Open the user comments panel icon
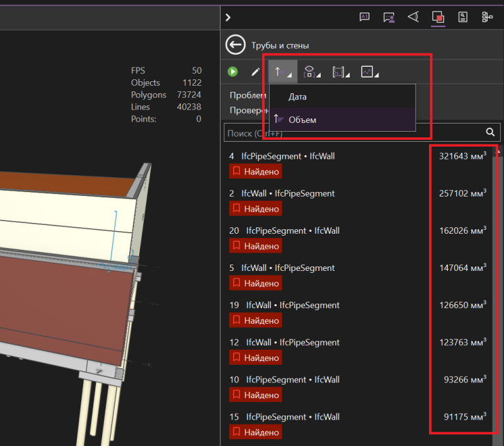 click(x=389, y=18)
